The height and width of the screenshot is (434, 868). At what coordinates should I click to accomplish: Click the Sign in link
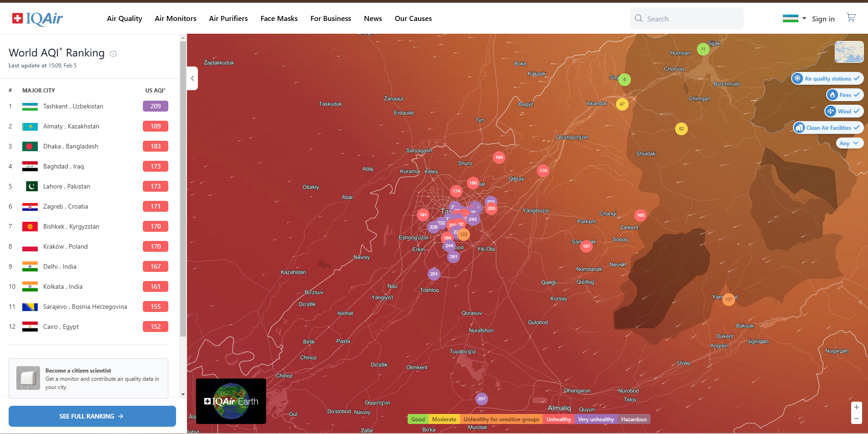pos(823,19)
